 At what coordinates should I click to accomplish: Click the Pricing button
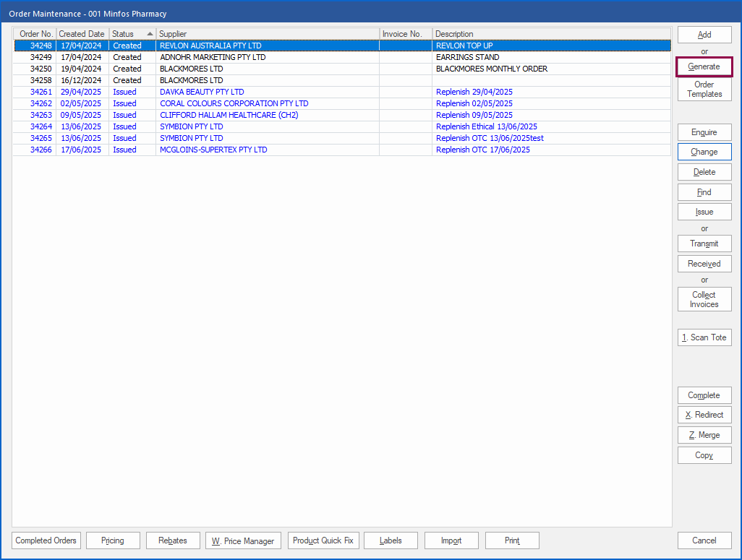113,540
